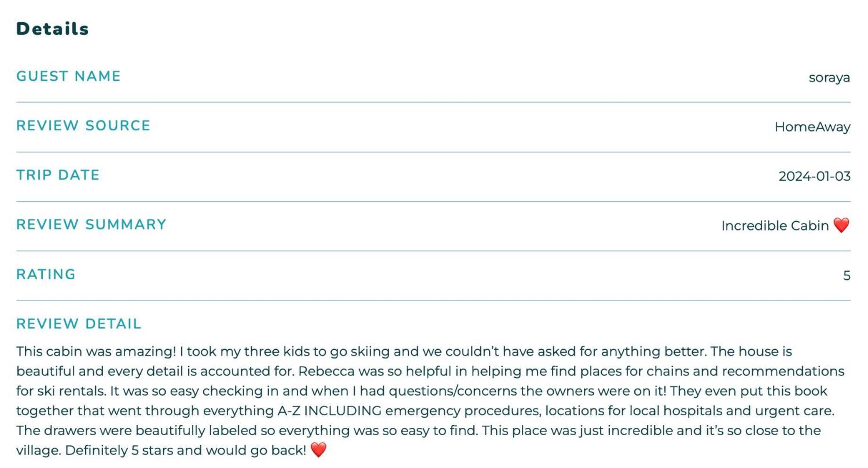Click the Details heading
Image resolution: width=868 pixels, height=468 pixels.
[x=52, y=29]
